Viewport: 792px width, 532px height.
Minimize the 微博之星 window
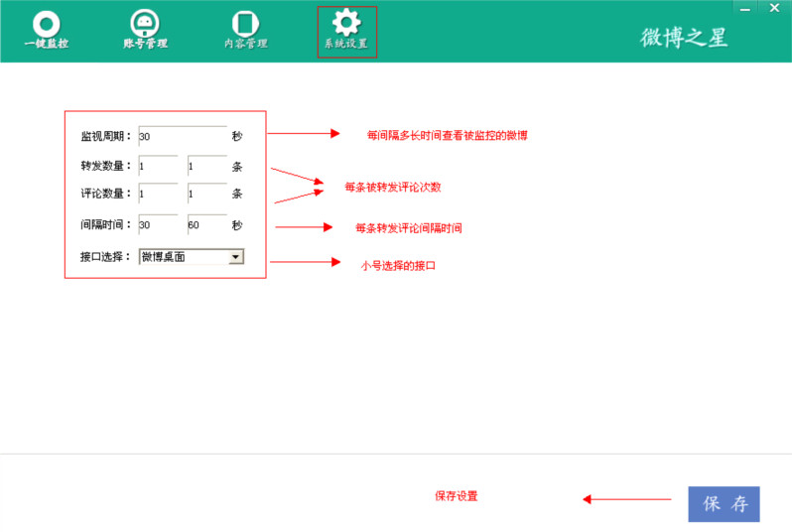[x=745, y=9]
